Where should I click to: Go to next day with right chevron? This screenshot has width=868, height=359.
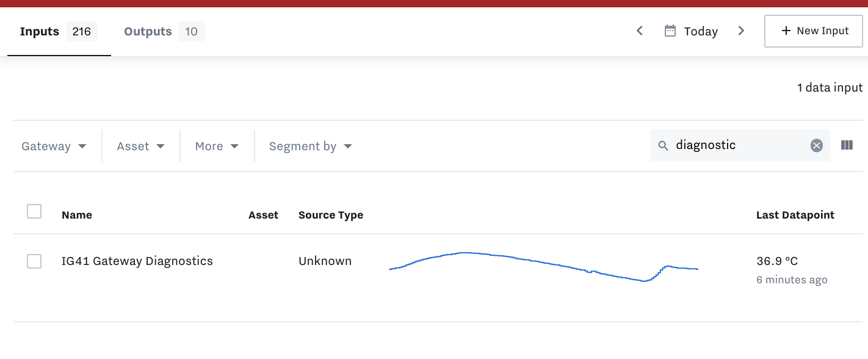tap(741, 31)
